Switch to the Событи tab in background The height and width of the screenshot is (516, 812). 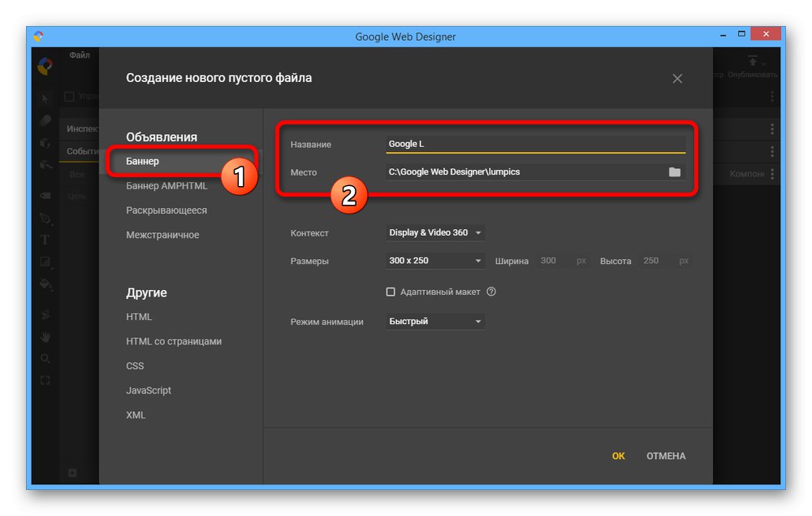[82, 151]
